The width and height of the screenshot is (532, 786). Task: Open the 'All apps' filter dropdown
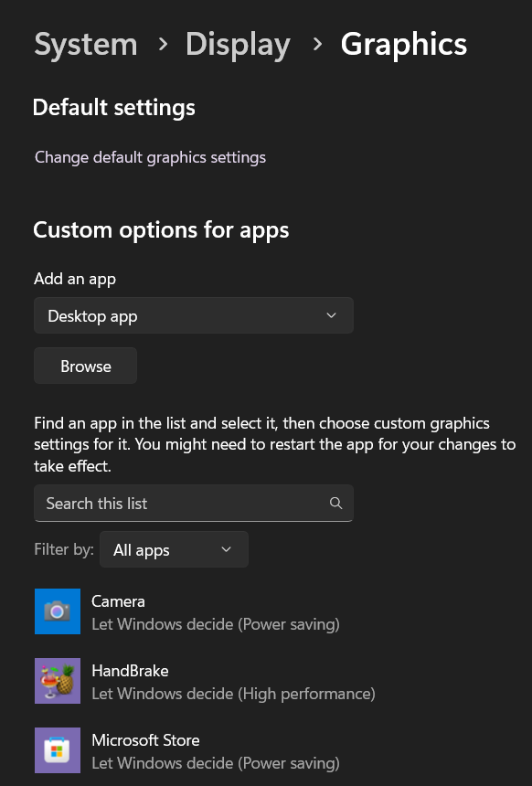pyautogui.click(x=174, y=549)
